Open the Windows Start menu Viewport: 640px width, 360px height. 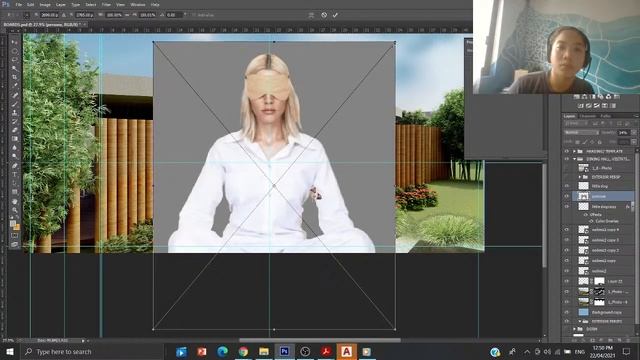10,351
